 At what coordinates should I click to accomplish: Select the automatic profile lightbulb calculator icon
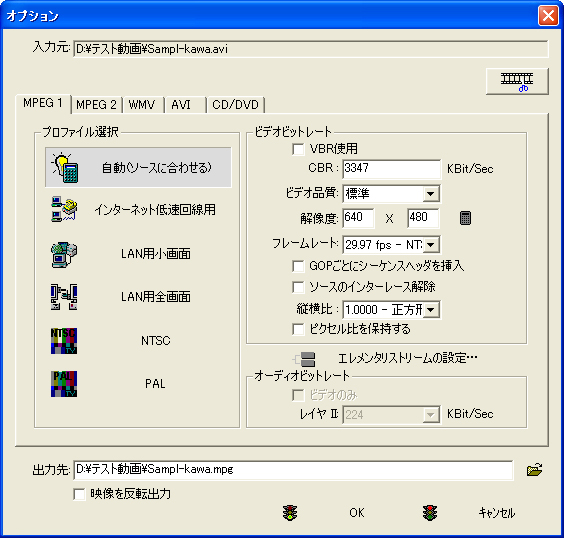coord(65,167)
